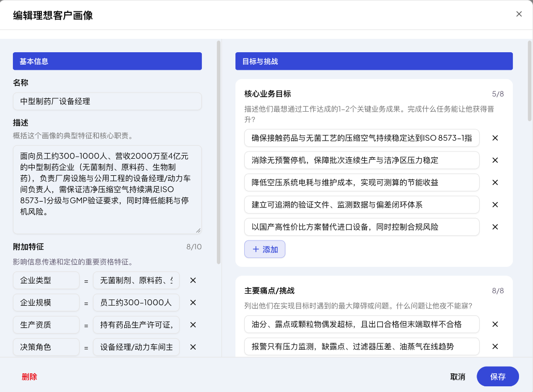Image resolution: width=533 pixels, height=392 pixels.
Task: Remove the 企业类型 attribute row
Action: point(193,280)
